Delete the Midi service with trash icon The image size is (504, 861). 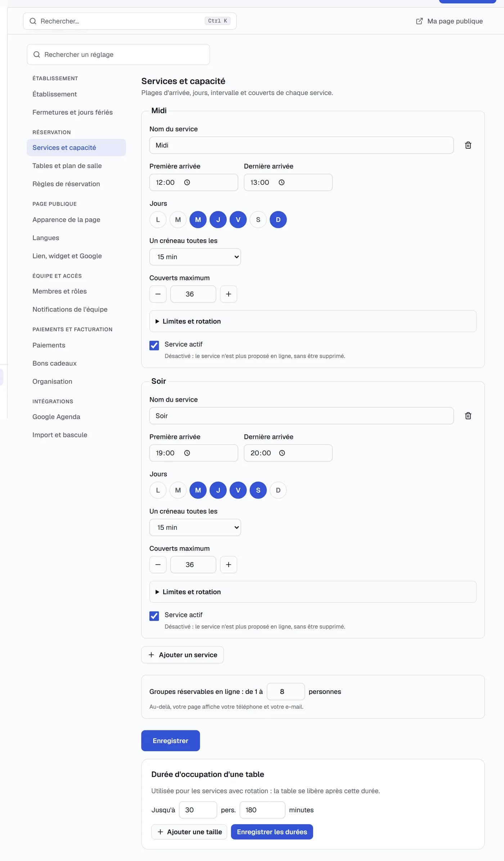pos(468,145)
